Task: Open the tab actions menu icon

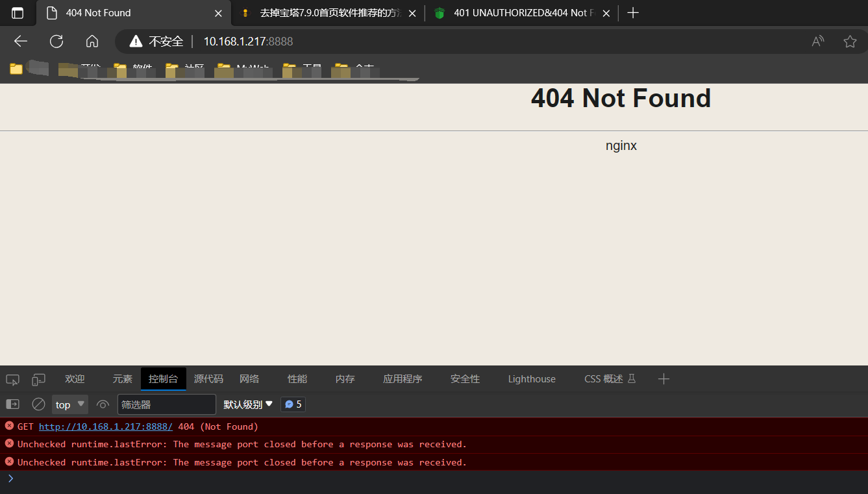Action: pos(18,13)
